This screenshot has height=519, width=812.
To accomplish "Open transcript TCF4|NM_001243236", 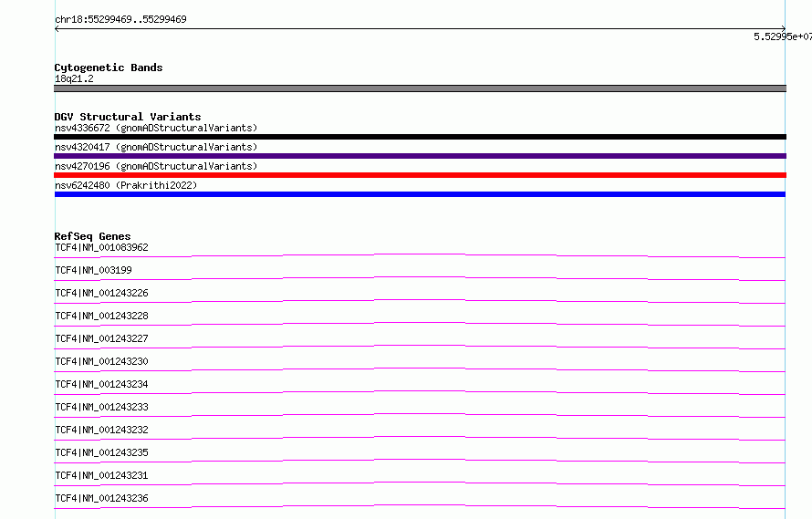I will point(101,498).
